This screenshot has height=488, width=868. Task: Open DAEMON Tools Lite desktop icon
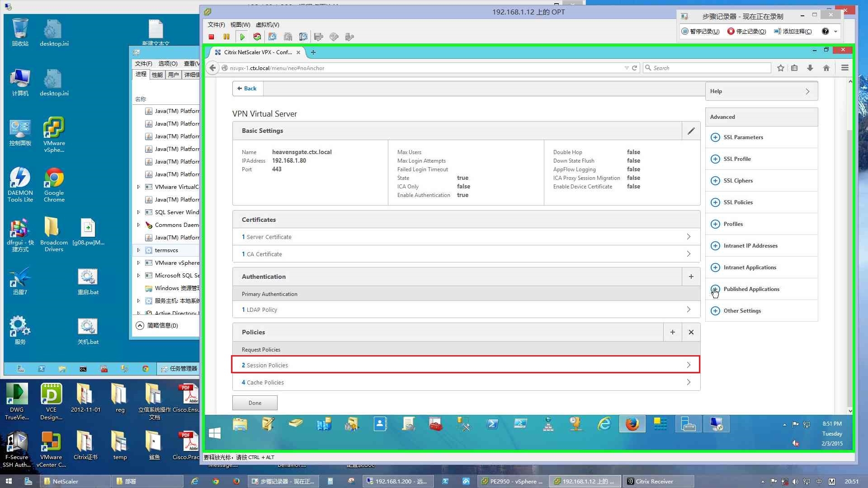tap(20, 185)
